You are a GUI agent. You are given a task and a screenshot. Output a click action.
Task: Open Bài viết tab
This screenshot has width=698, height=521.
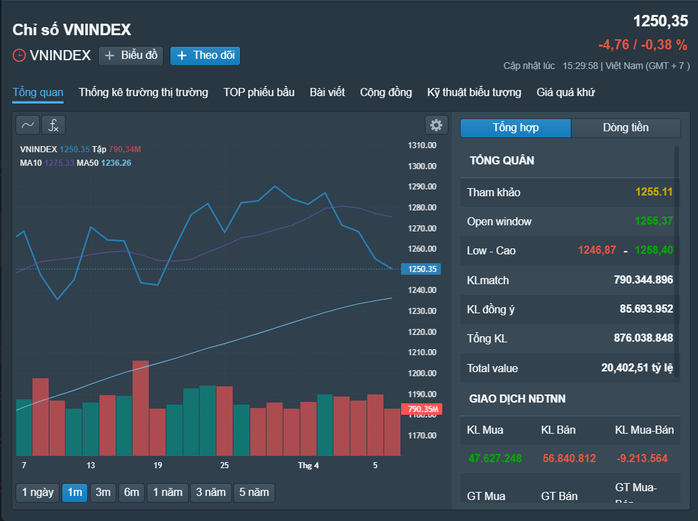[x=327, y=93]
